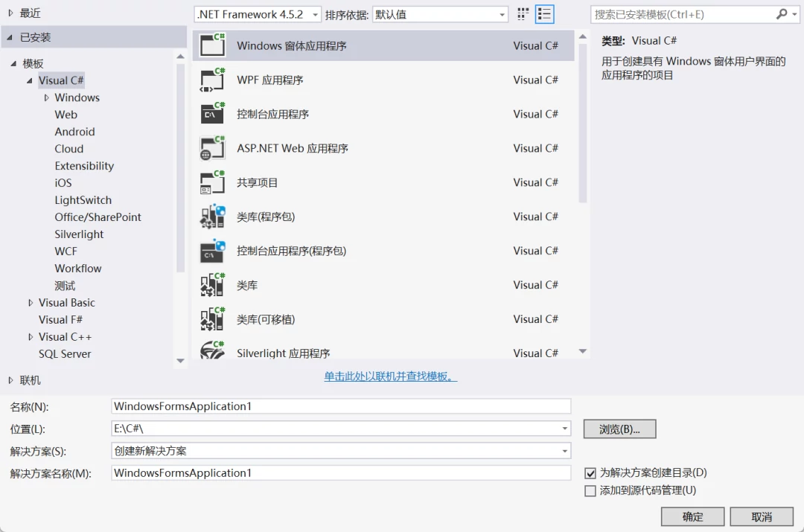Expand the 联机 section

pyautogui.click(x=10, y=380)
